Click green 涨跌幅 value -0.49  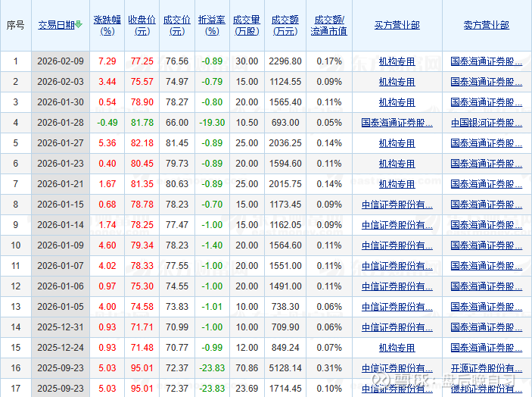[107, 123]
